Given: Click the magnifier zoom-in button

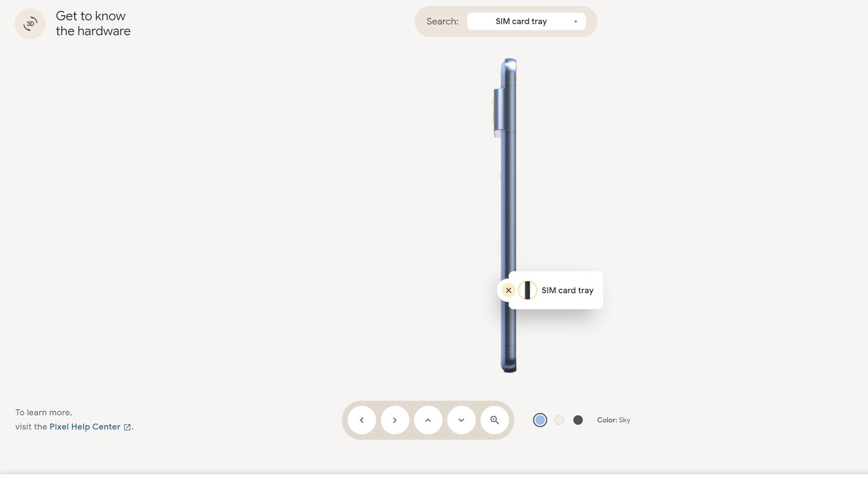Looking at the screenshot, I should tap(495, 420).
